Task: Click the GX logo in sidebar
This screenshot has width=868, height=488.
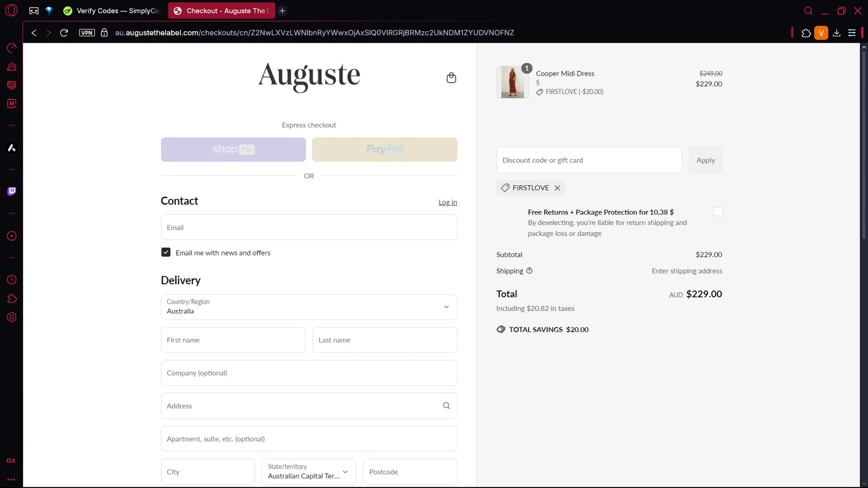Action: pos(11,461)
